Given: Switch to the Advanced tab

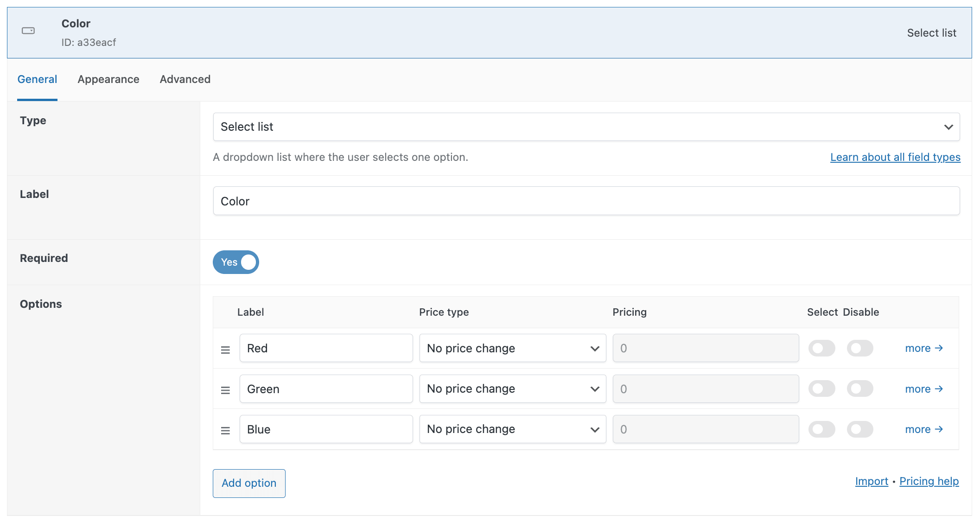Looking at the screenshot, I should pyautogui.click(x=185, y=79).
